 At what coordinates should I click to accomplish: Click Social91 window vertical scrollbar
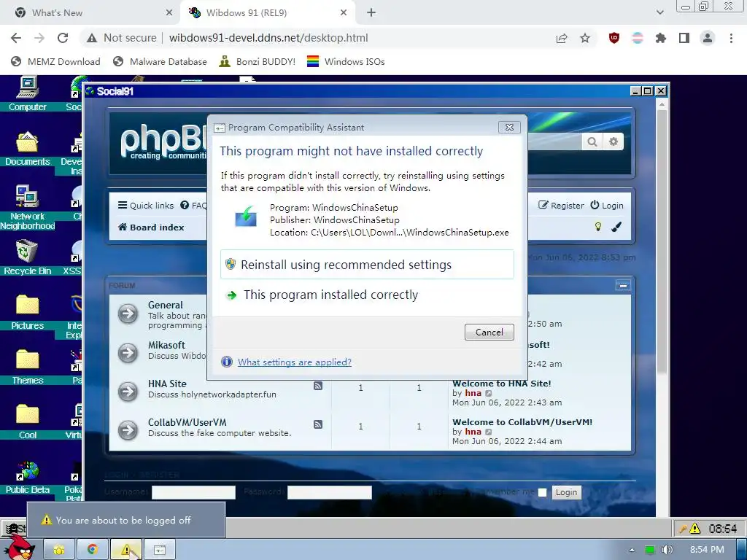point(661,241)
